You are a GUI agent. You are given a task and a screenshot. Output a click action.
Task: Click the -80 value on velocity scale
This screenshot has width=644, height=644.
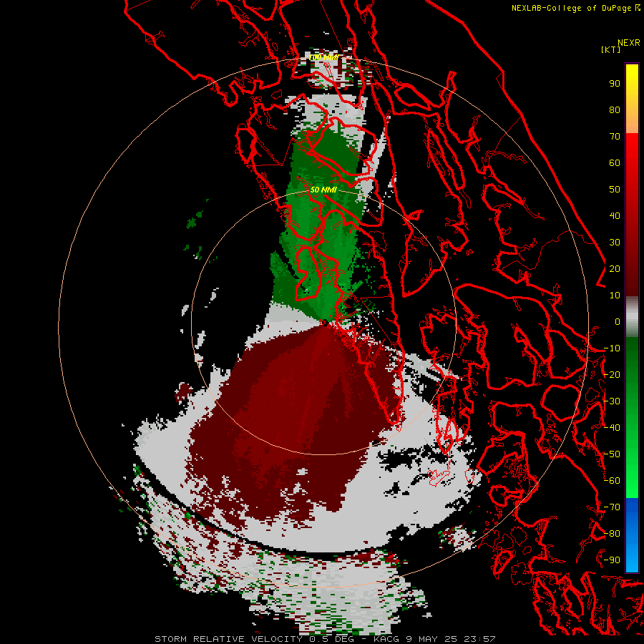(x=612, y=534)
